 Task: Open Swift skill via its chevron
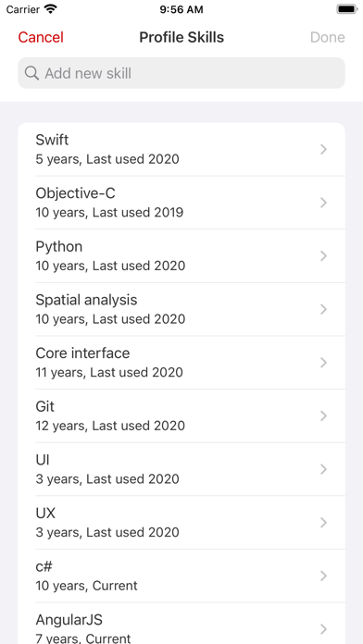pyautogui.click(x=323, y=150)
